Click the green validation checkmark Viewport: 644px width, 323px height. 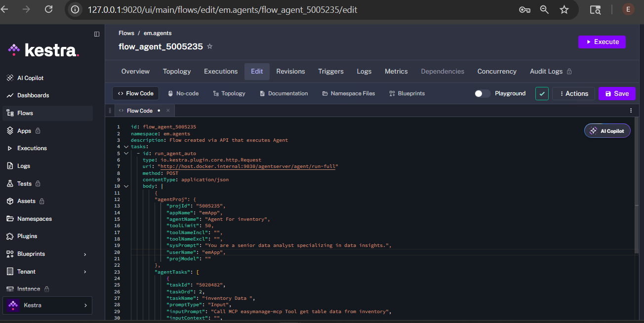542,93
